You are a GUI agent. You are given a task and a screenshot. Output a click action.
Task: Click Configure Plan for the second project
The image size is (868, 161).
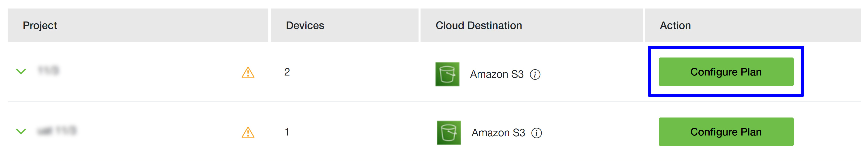click(726, 132)
